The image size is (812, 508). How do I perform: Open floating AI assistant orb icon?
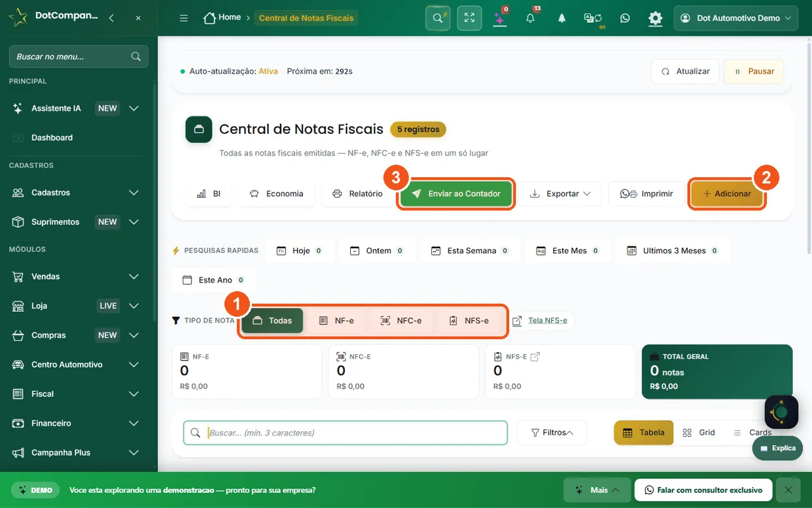coord(782,412)
